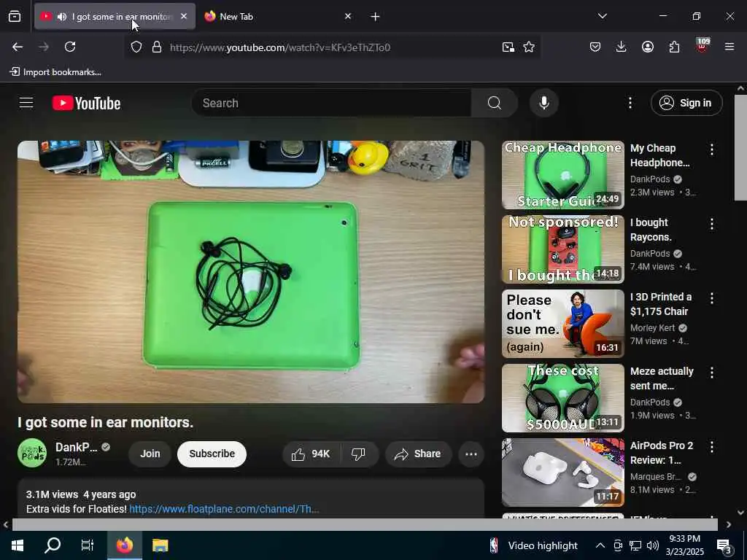Open the tracking protection shield icon

[x=136, y=47]
